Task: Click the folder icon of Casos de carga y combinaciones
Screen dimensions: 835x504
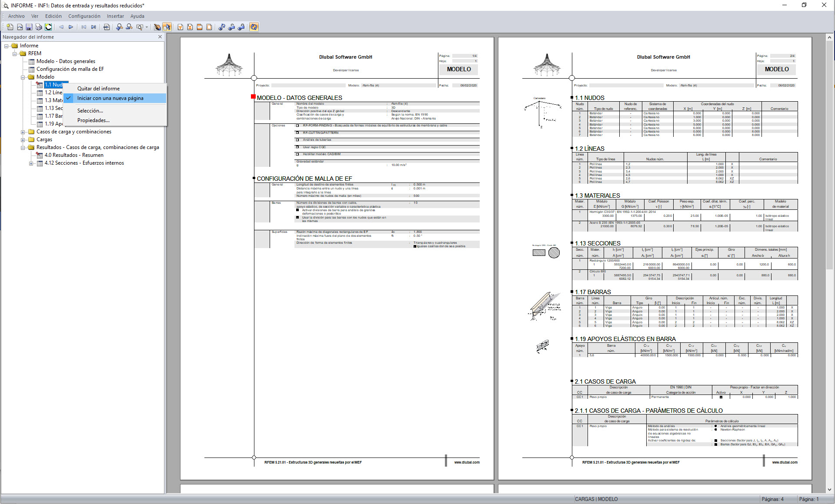Action: (x=31, y=132)
